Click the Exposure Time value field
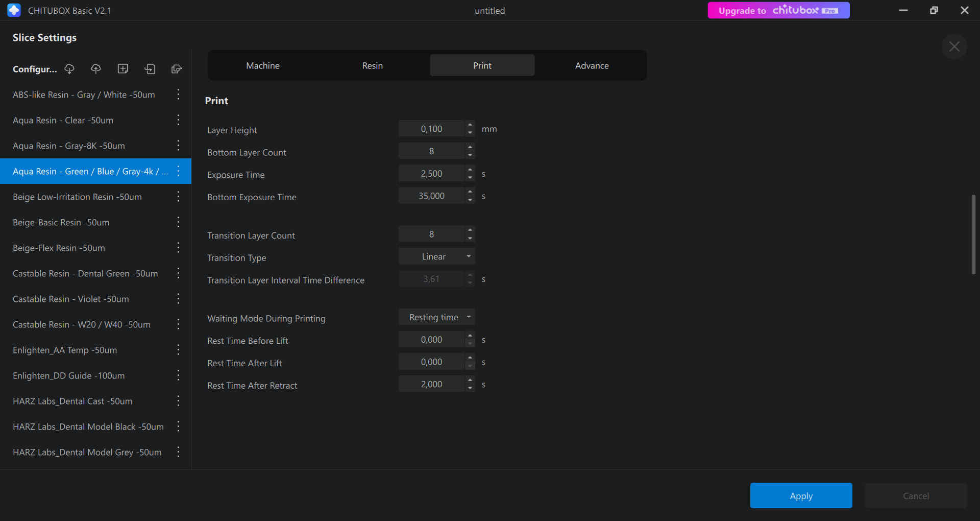 [432, 174]
